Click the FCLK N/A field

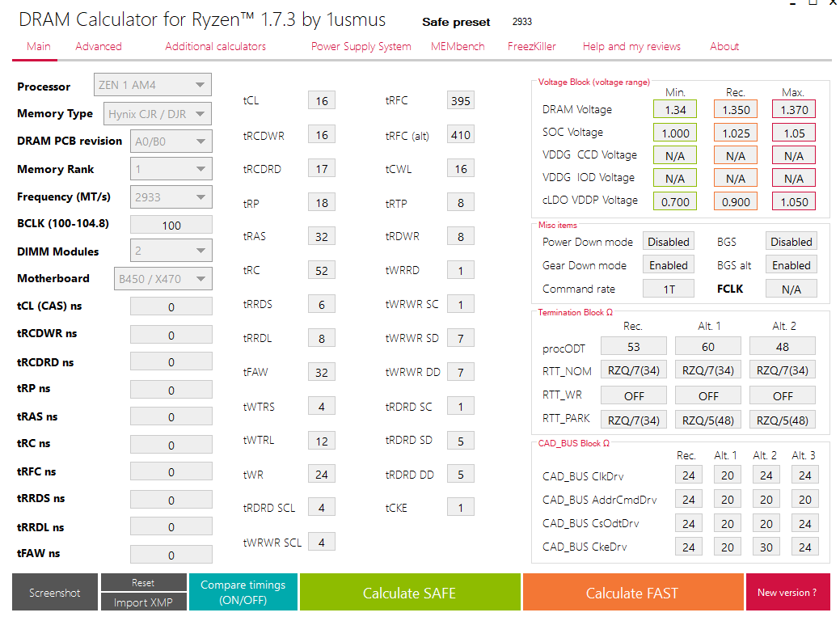tap(791, 289)
